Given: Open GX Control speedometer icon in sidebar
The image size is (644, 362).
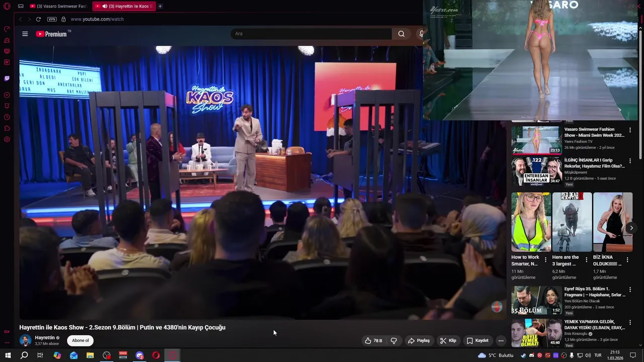Looking at the screenshot, I should (x=7, y=29).
